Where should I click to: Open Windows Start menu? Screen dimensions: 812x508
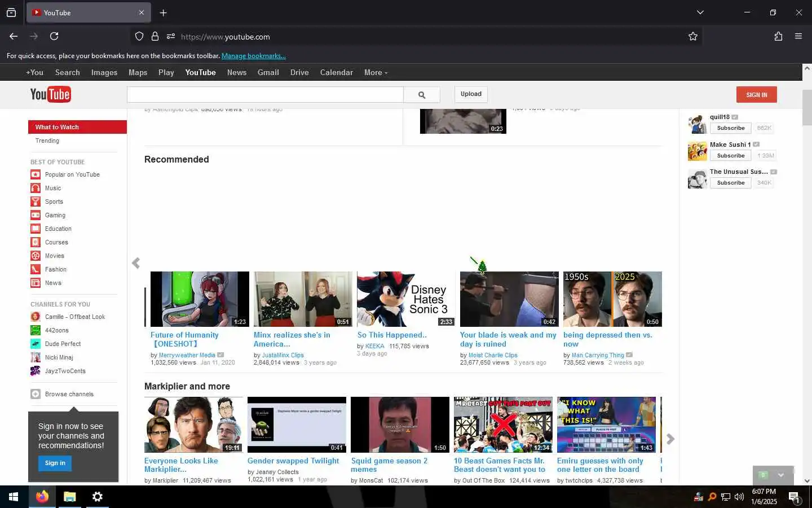[x=14, y=497]
